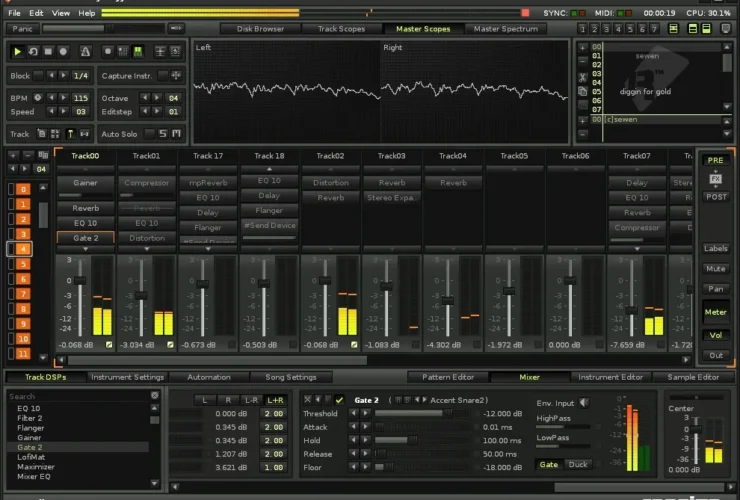Enable the Record edit mode icon

click(64, 51)
